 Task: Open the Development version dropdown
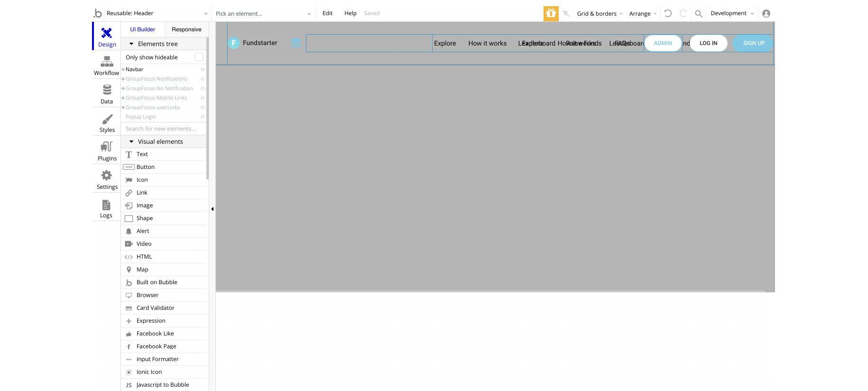tap(732, 13)
